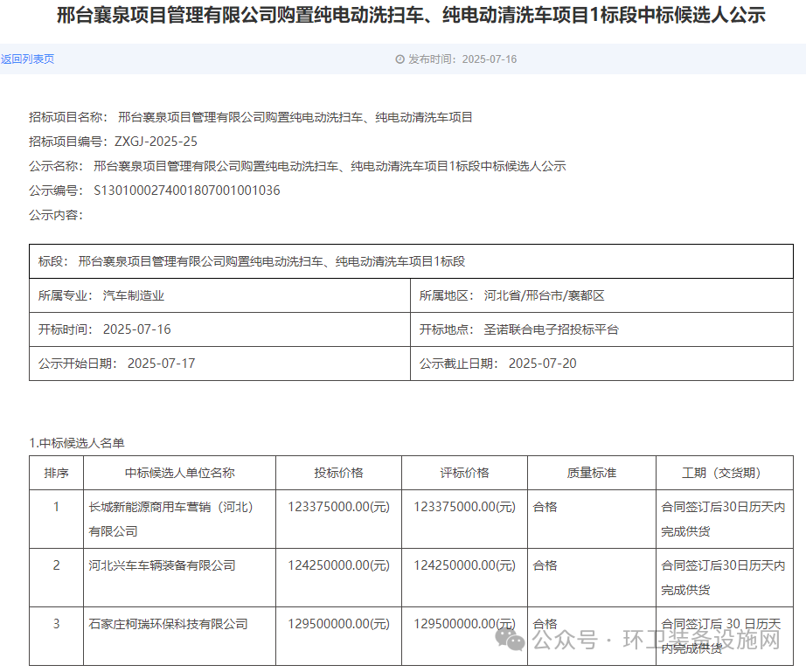Click 河北兴车车辆装备有限公司 cell
Image resolution: width=806 pixels, height=672 pixels.
tap(179, 578)
